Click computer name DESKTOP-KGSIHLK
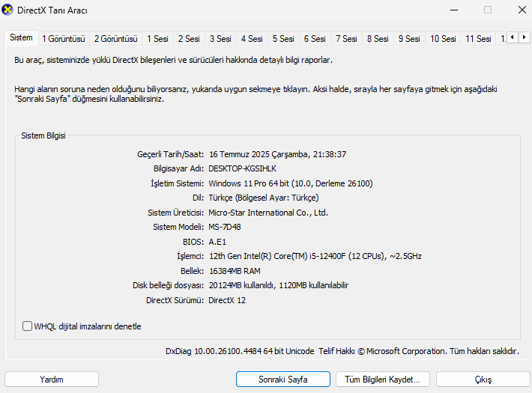This screenshot has height=393, width=532. 242,168
